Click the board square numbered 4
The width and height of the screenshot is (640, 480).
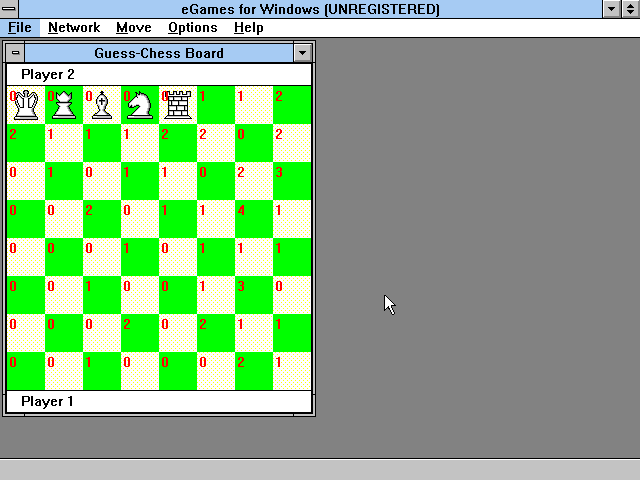254,219
